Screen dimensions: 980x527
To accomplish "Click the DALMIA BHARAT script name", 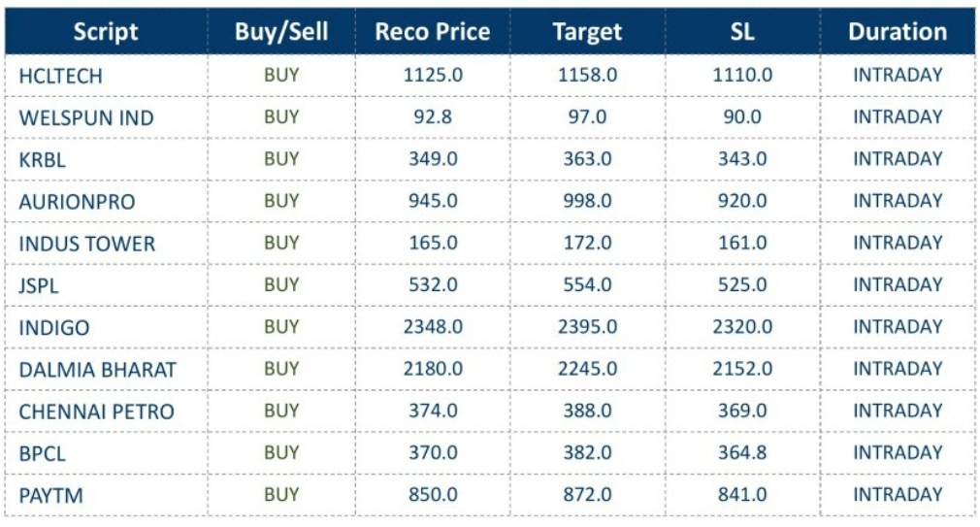I will pyautogui.click(x=97, y=370).
